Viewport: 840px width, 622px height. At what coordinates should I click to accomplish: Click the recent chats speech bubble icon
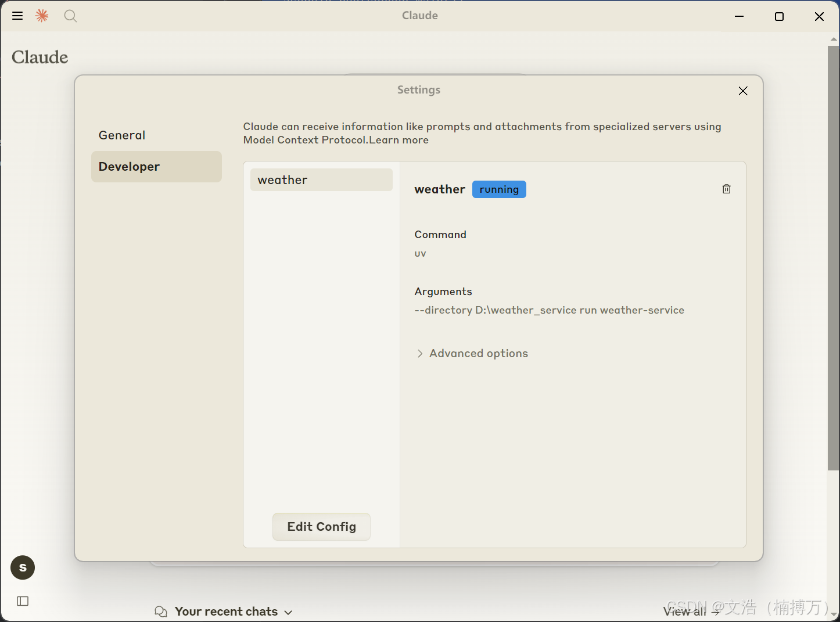pyautogui.click(x=161, y=612)
